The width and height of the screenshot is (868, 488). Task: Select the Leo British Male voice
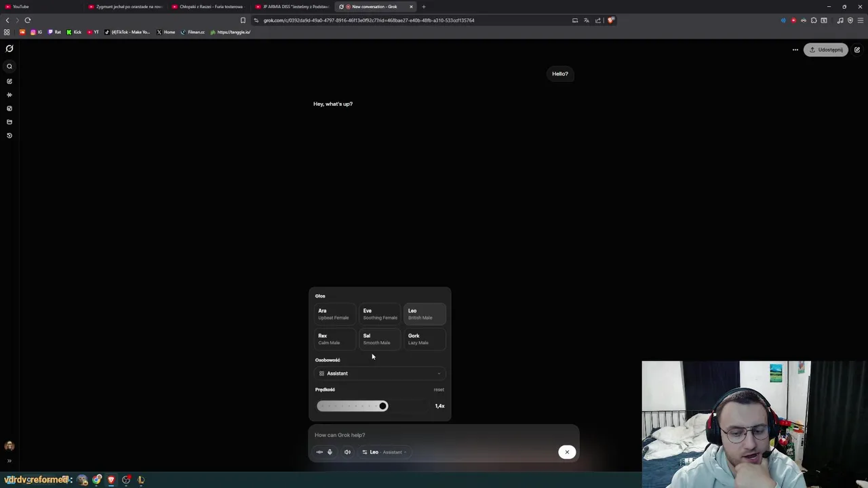(425, 314)
